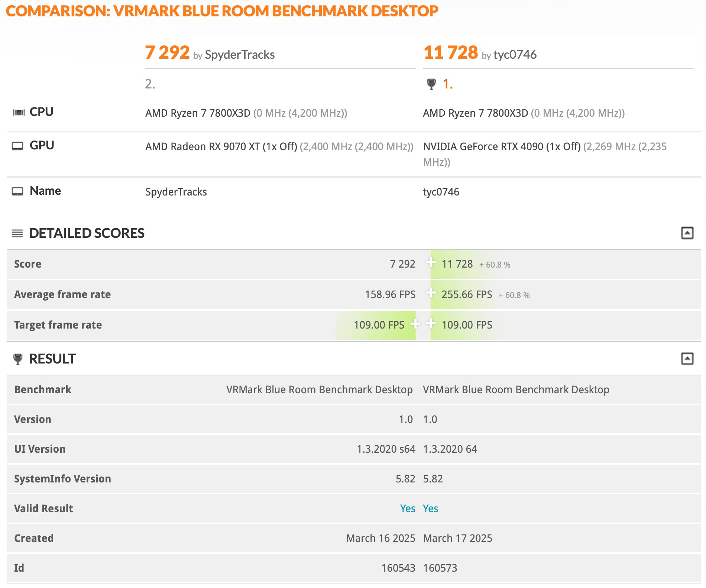The width and height of the screenshot is (706, 588).
Task: Collapse the Detailed Scores section
Action: [x=687, y=233]
